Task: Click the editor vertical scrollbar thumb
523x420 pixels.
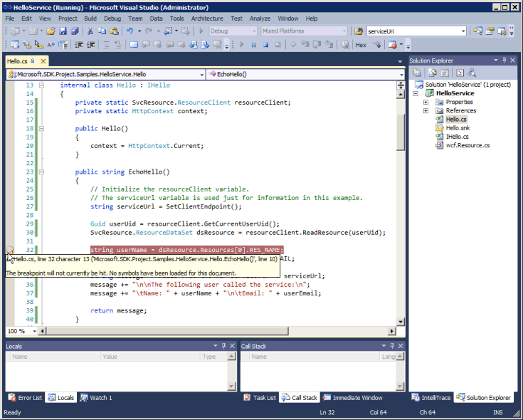Action: click(401, 132)
